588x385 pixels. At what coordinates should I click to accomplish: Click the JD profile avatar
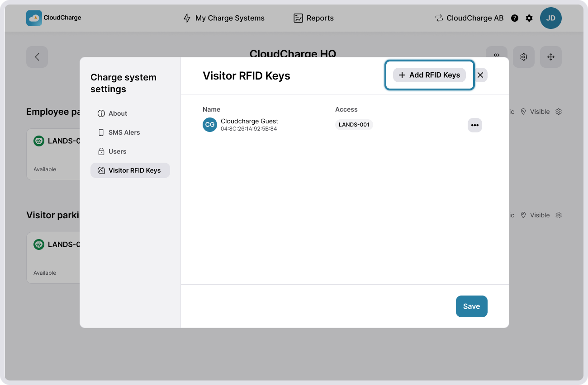pos(551,18)
